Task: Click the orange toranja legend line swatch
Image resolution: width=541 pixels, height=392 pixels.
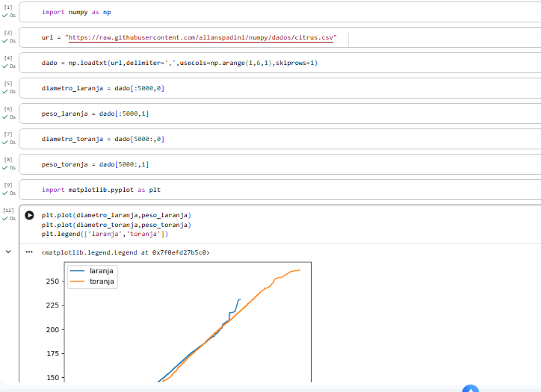Action: click(x=77, y=281)
